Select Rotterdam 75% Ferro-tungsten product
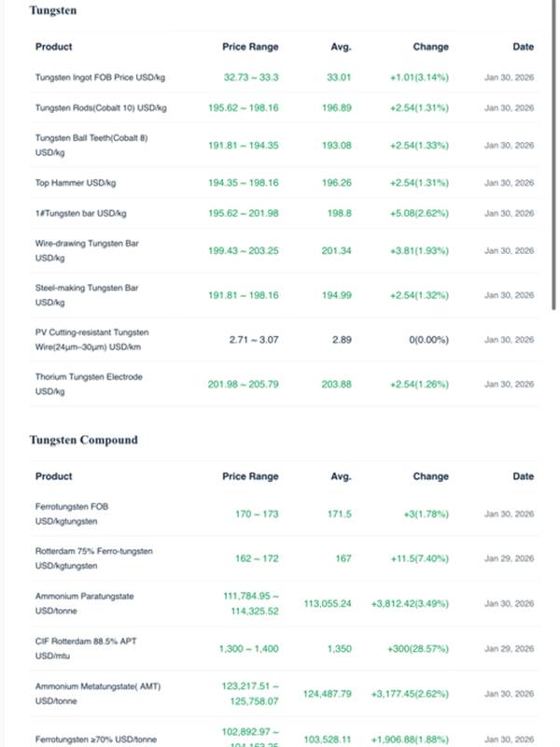This screenshot has width=560, height=747. click(93, 558)
